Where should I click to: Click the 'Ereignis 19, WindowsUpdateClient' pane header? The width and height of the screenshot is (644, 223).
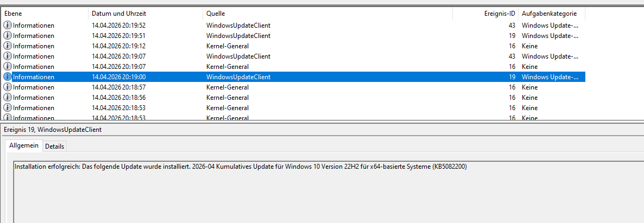point(52,130)
